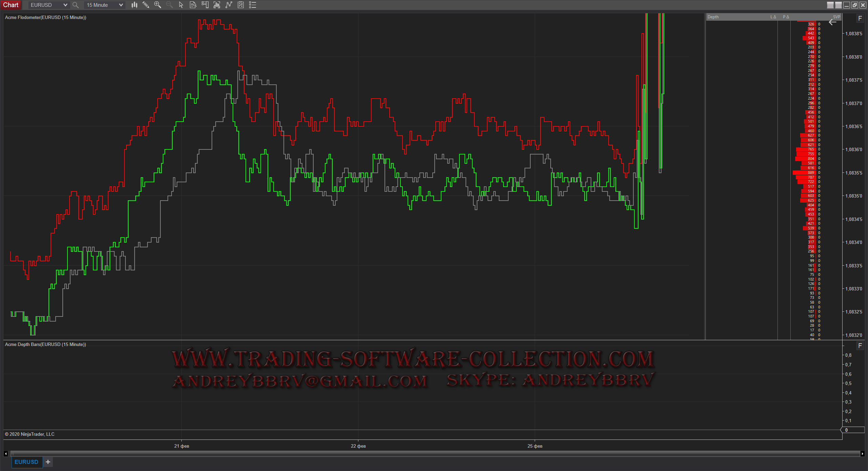Select the drawing tools pencil icon
This screenshot has height=471, width=868.
(x=146, y=5)
